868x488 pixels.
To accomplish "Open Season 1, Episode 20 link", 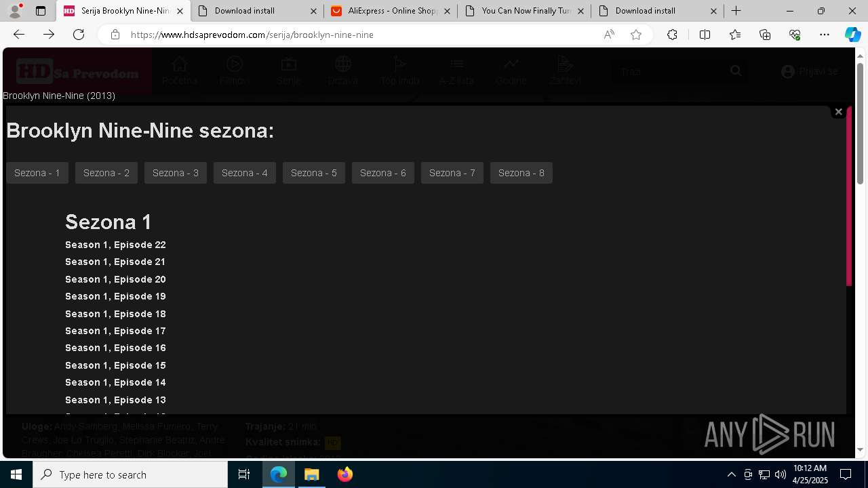I will click(115, 279).
